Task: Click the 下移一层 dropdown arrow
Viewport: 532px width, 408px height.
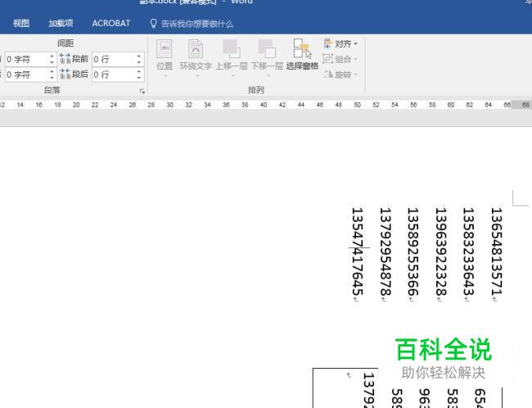Action: click(268, 75)
